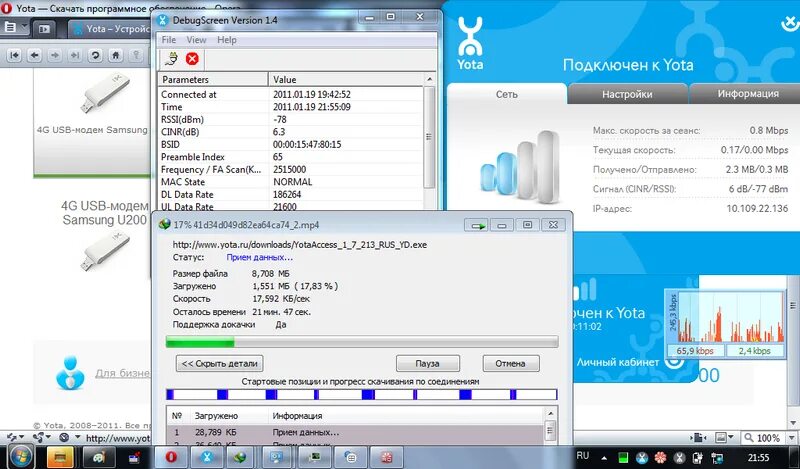This screenshot has height=469, width=800.
Task: Show hidden tray icons arrow
Action: tap(605, 457)
